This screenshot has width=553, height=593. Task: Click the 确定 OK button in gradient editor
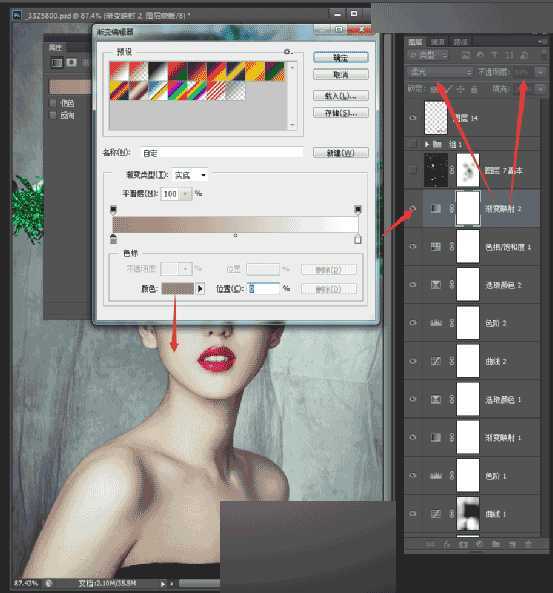click(x=341, y=58)
